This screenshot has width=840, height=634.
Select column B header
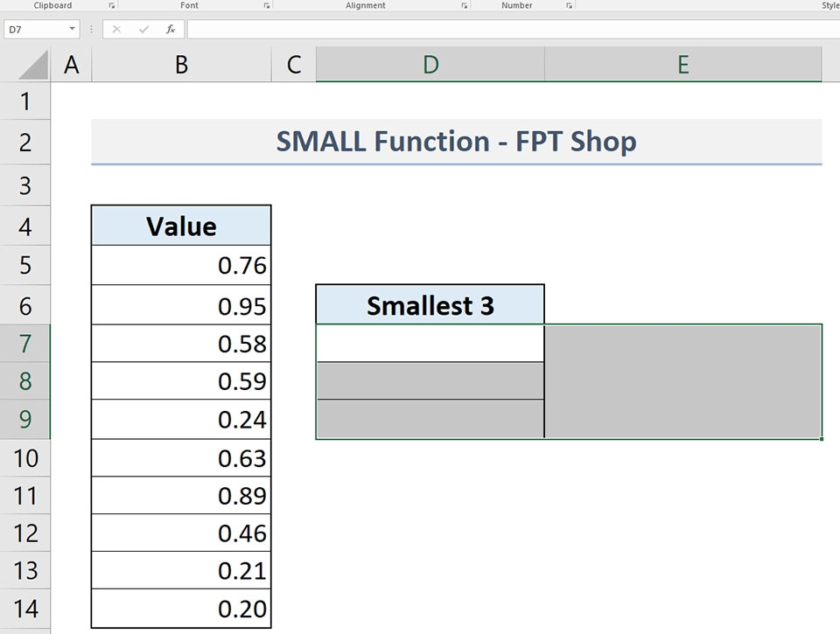click(x=182, y=65)
